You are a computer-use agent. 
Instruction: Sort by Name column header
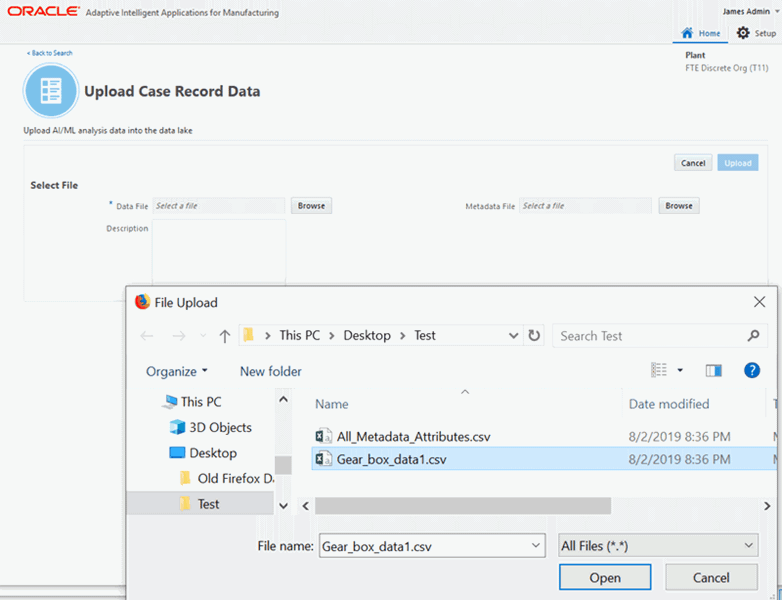(x=332, y=403)
